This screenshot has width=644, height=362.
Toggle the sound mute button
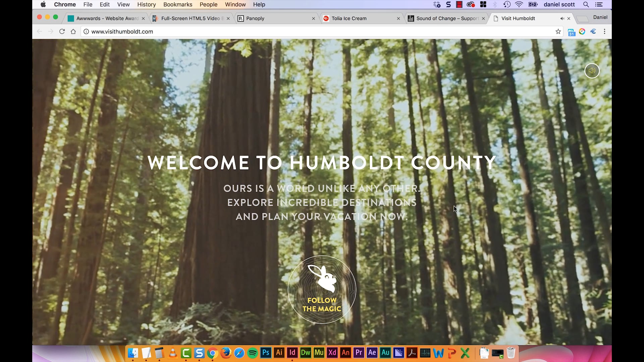pyautogui.click(x=591, y=71)
